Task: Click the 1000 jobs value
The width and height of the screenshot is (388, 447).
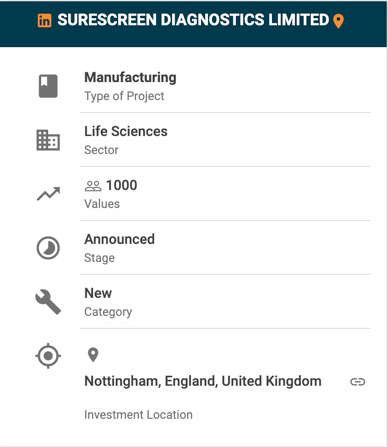Action: 122,185
